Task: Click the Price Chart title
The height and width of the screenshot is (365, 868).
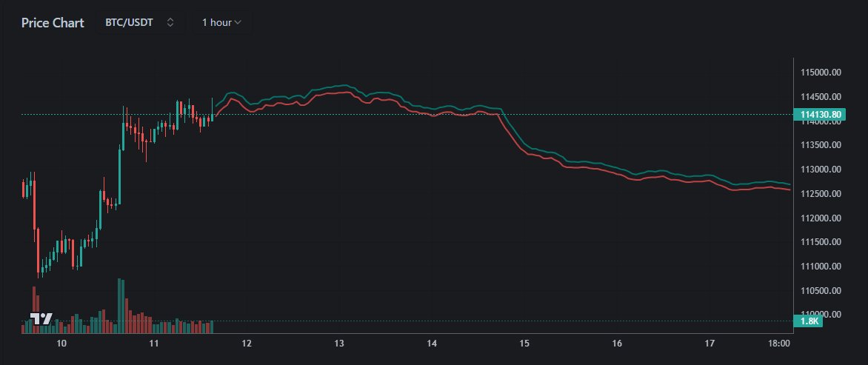Action: 53,23
